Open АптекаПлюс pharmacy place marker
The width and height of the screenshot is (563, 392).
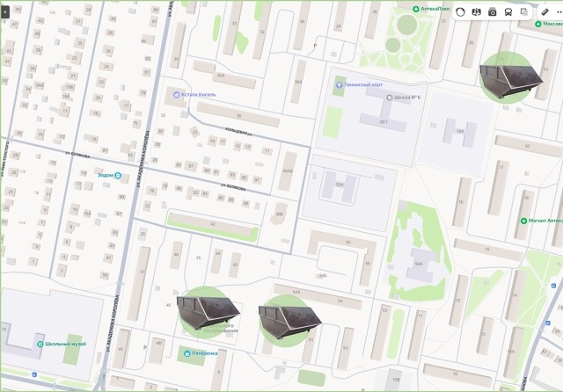pyautogui.click(x=416, y=9)
